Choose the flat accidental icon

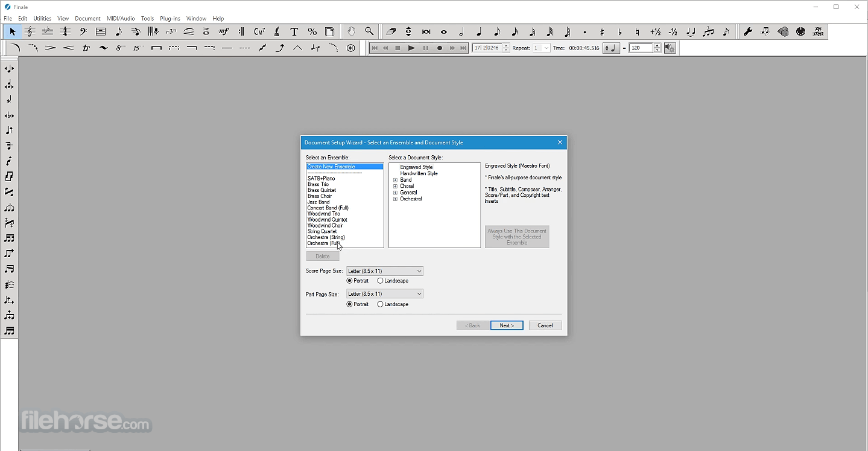(619, 31)
